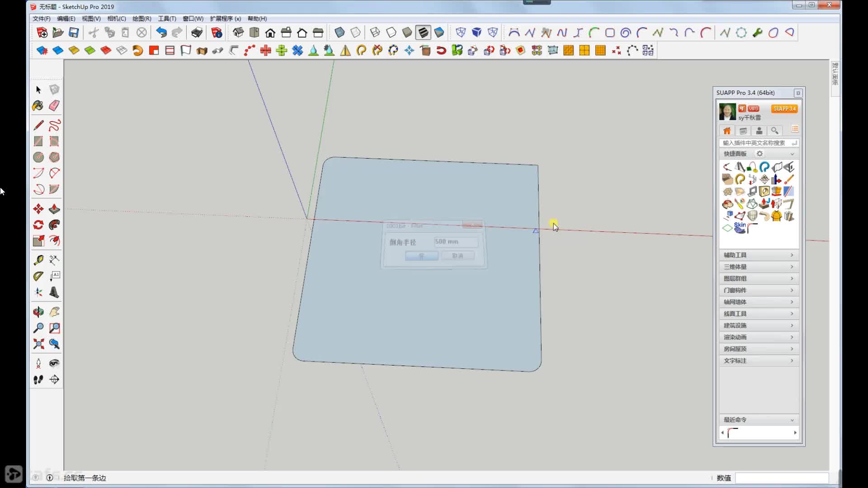Image resolution: width=868 pixels, height=488 pixels.
Task: Switch to Iso house view
Action: (x=238, y=33)
